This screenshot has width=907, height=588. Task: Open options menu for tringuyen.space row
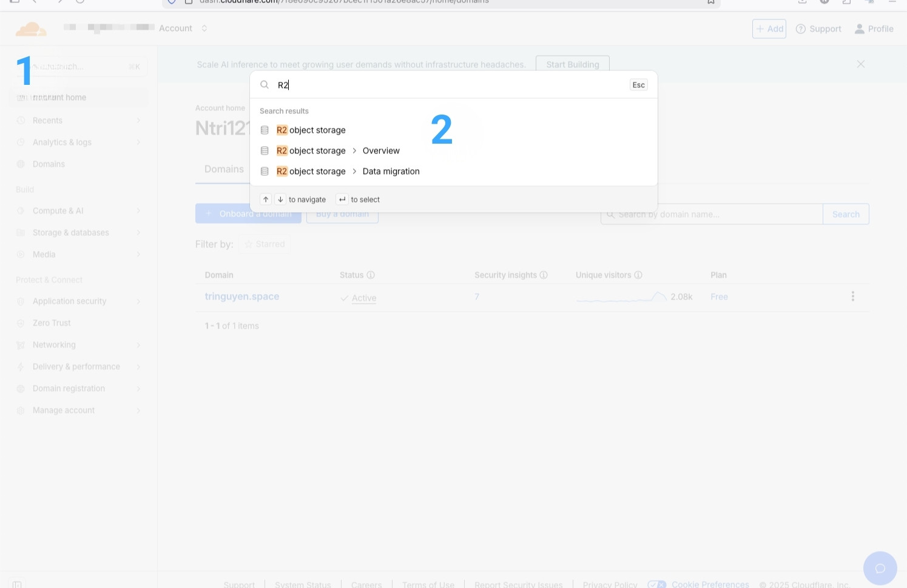pos(853,296)
